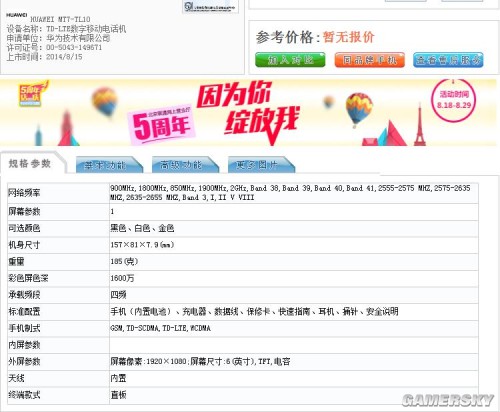Click the 5周年 badge icon on banner
Image resolution: width=500 pixels, height=412 pixels.
pos(32,94)
